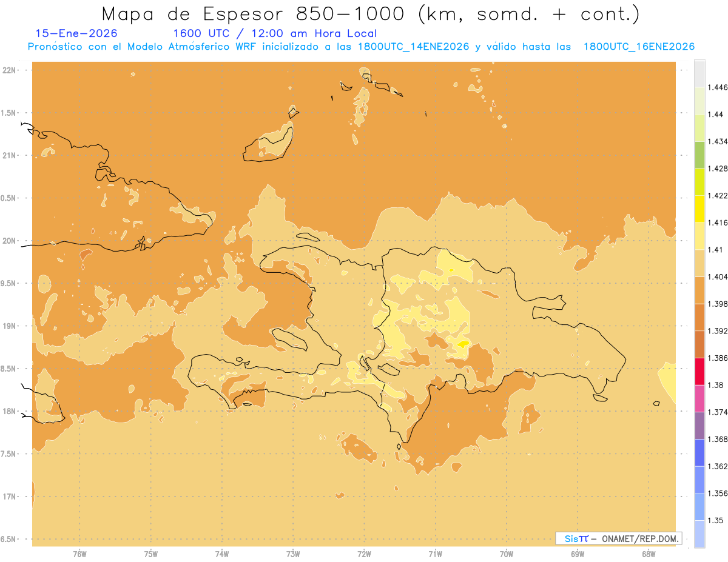Select the pink legend swatch above 1.374
This screenshot has width=728, height=562.
tap(699, 398)
